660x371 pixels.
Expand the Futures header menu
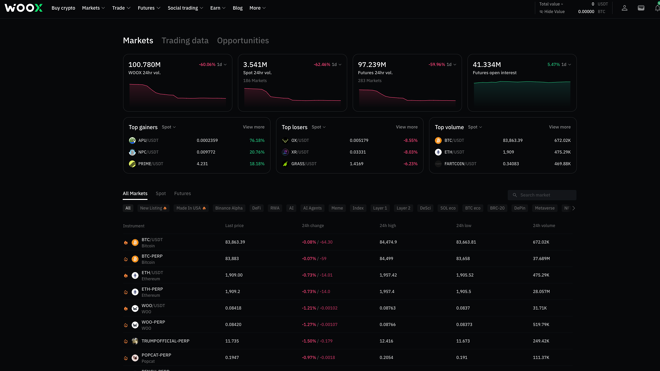pyautogui.click(x=149, y=8)
